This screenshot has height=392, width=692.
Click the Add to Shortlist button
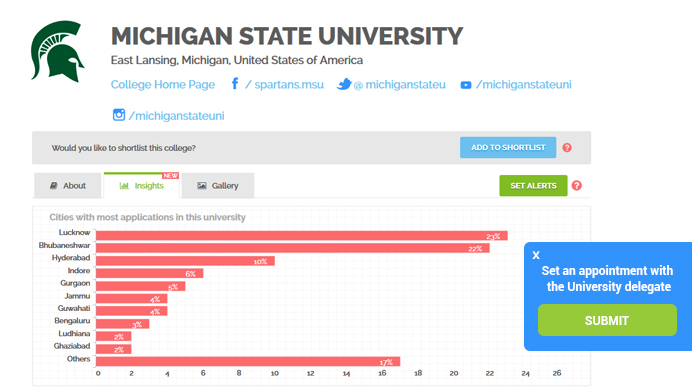508,147
